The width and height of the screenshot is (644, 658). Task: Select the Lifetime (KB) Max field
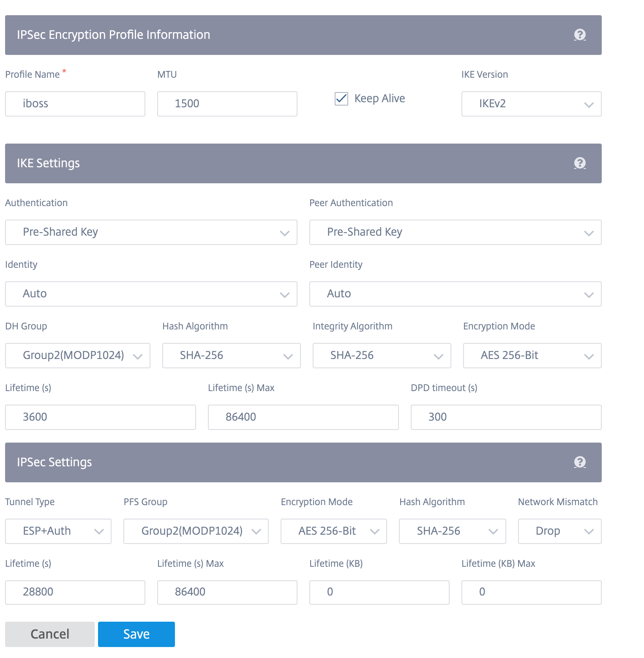531,592
